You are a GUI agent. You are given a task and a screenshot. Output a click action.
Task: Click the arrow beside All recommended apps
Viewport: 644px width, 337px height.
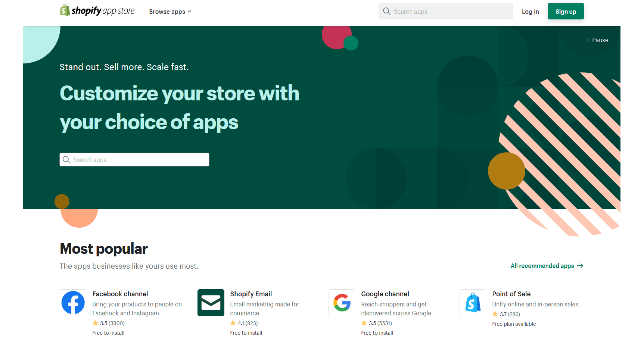pos(581,266)
